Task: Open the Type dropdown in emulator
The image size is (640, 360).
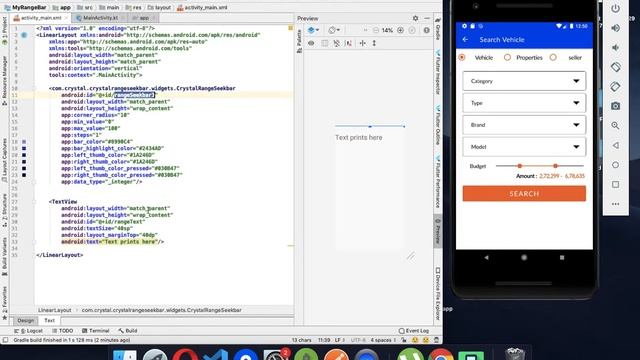Action: click(x=524, y=103)
